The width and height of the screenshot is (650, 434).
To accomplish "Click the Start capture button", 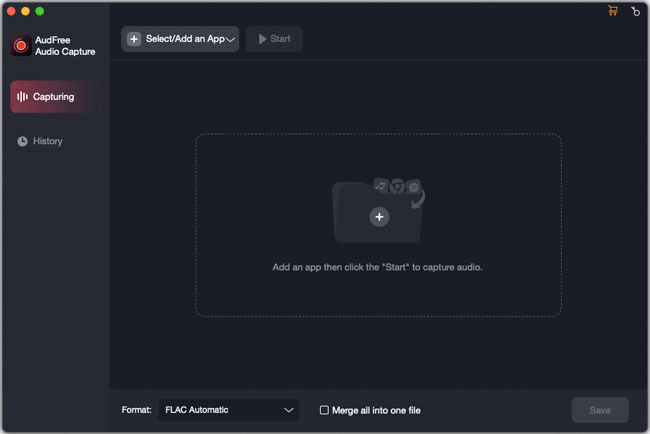I will tap(274, 39).
